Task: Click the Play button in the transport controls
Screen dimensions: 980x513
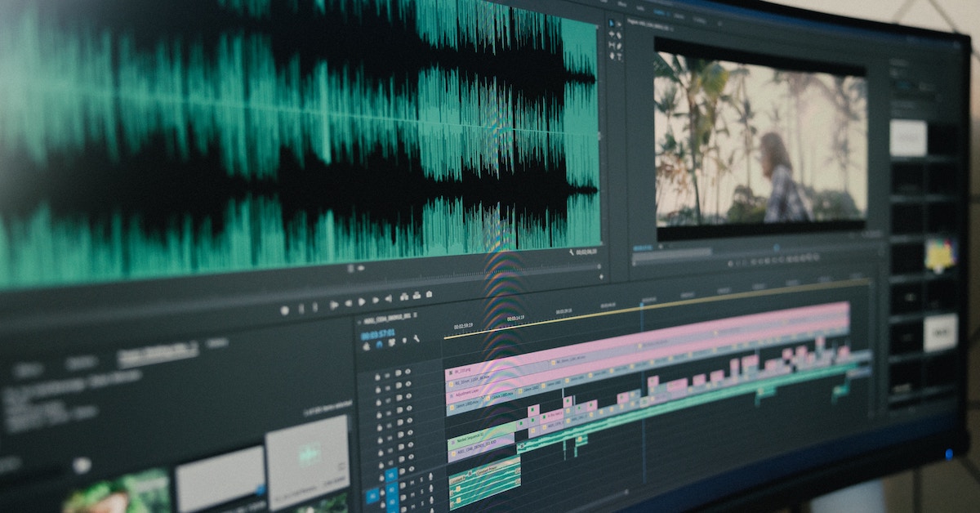Action: tap(362, 301)
